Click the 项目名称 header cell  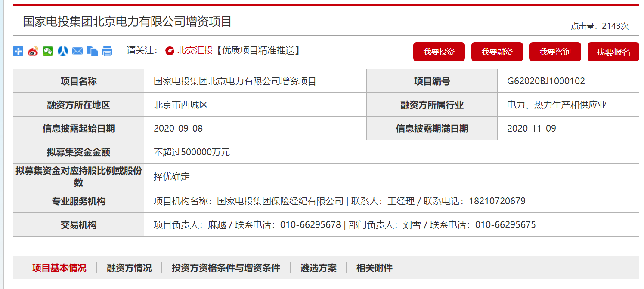click(x=79, y=81)
